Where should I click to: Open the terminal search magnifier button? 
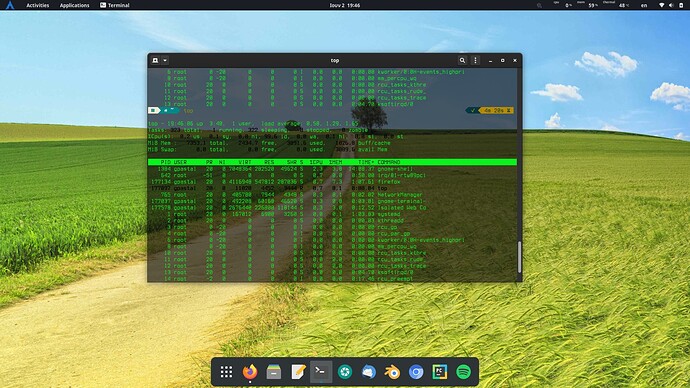(462, 60)
